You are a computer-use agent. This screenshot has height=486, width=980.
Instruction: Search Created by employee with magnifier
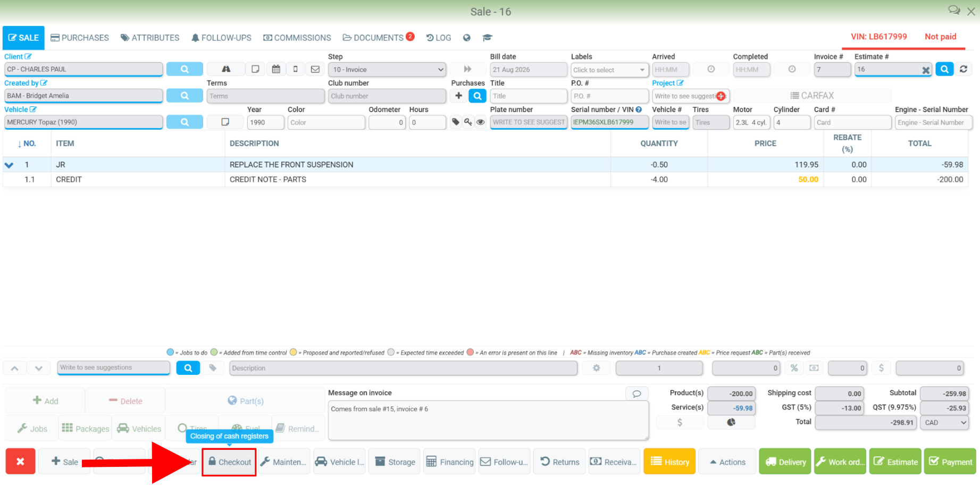(x=185, y=96)
